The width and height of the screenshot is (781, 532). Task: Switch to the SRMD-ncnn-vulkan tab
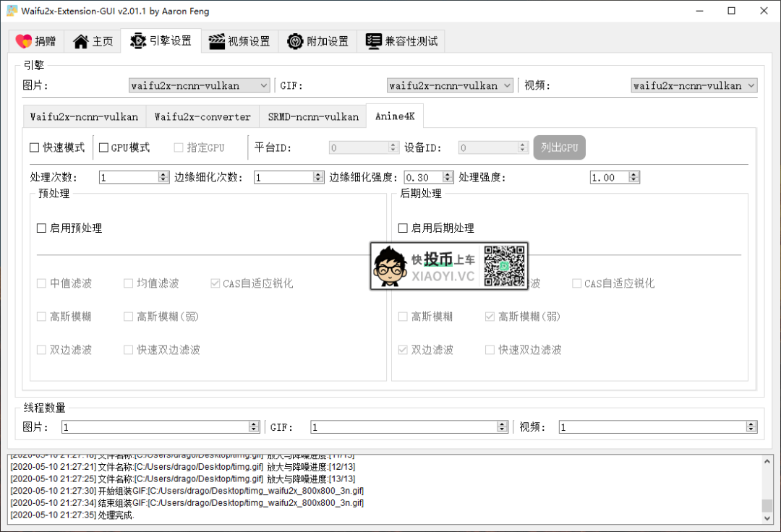point(312,116)
